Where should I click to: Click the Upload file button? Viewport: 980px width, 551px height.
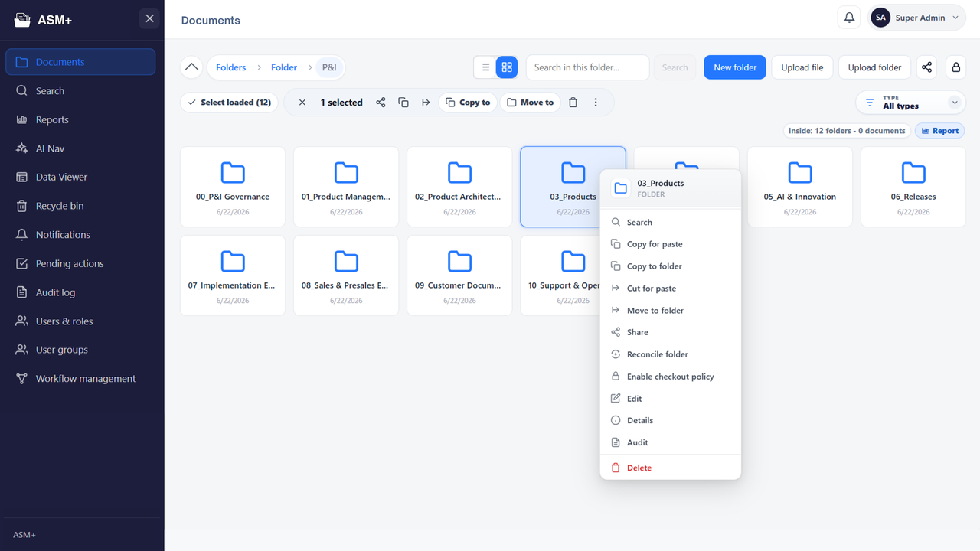tap(802, 67)
